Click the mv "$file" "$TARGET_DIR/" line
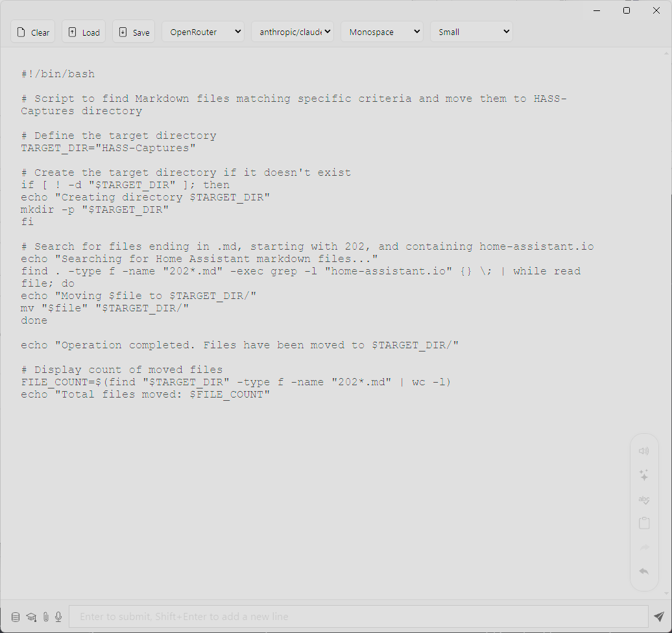The height and width of the screenshot is (633, 672). 105,309
